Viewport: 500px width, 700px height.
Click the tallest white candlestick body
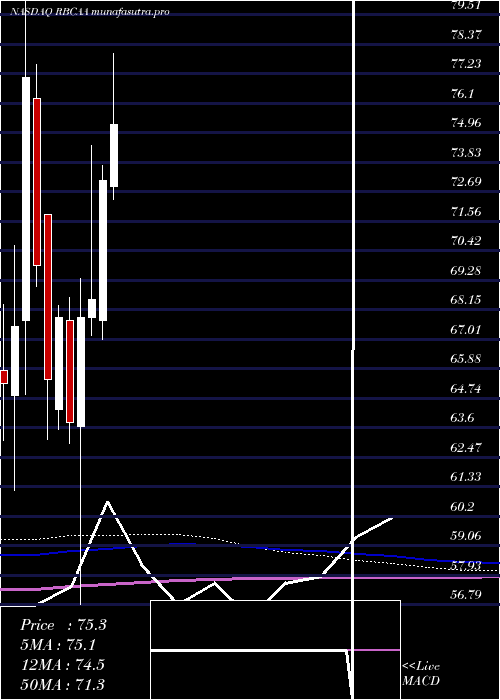26,199
